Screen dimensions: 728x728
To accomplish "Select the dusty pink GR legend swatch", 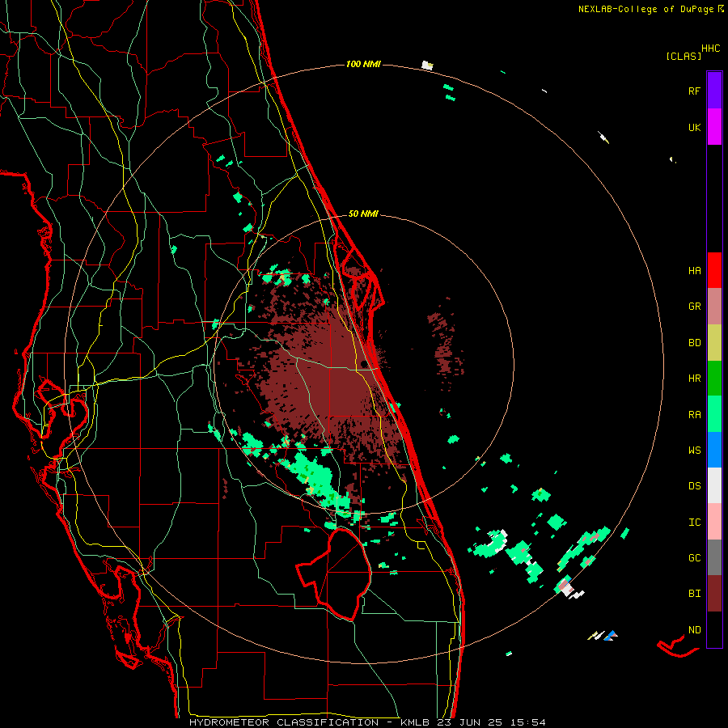I will tap(714, 307).
